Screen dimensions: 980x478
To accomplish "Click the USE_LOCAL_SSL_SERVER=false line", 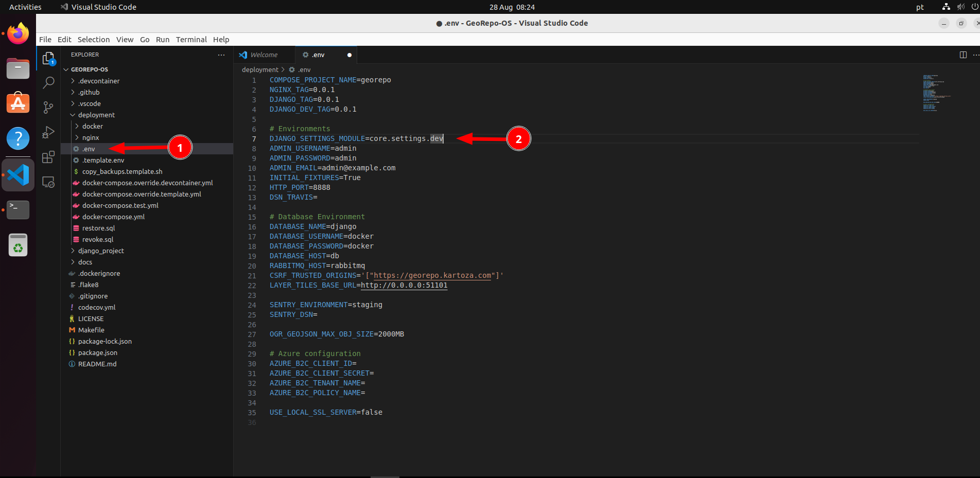I will click(326, 412).
